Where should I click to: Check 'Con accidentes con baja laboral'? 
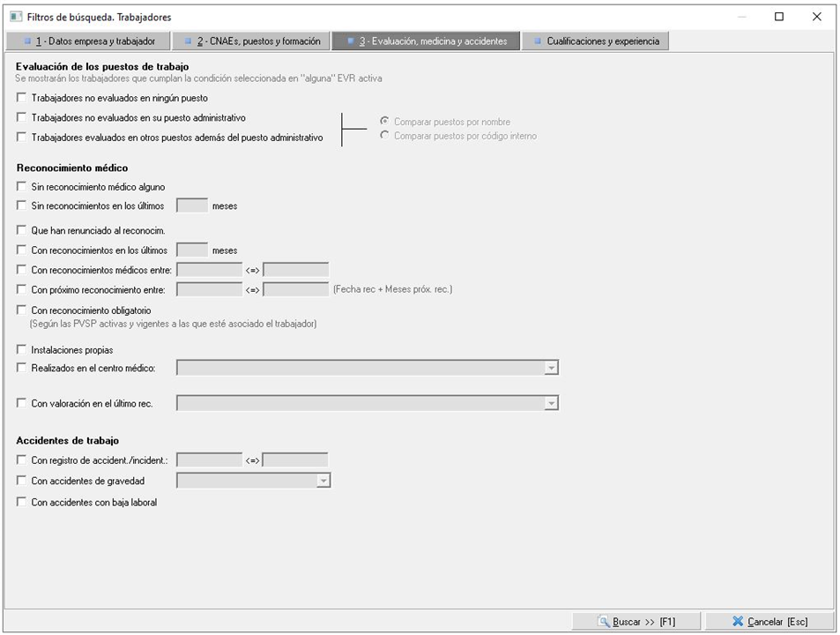21,502
